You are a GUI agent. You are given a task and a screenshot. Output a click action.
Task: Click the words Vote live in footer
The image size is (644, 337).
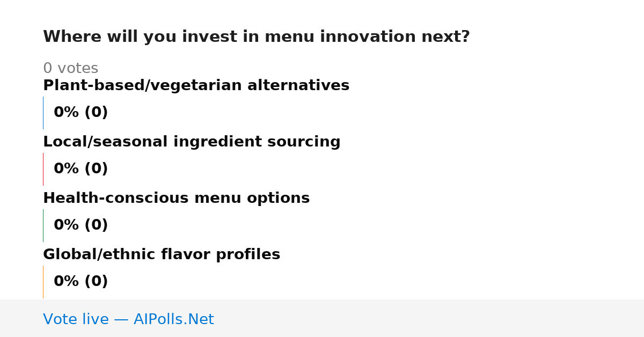(76, 319)
